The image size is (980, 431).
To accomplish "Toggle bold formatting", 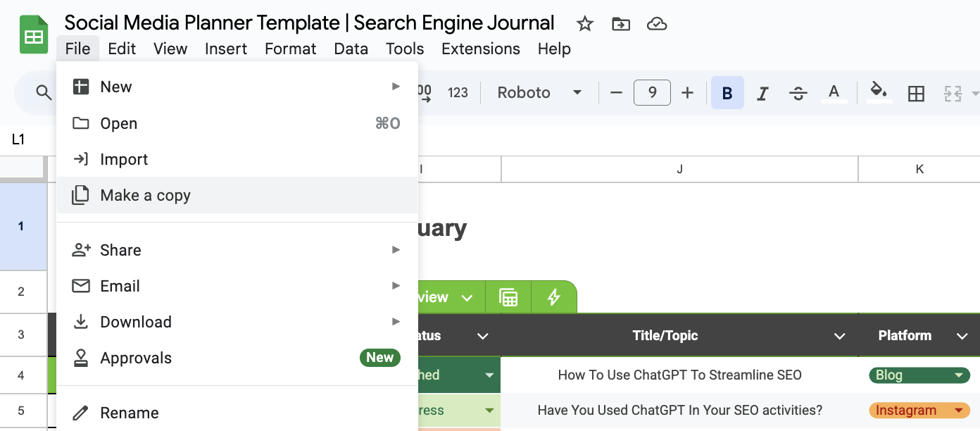I will click(x=727, y=93).
